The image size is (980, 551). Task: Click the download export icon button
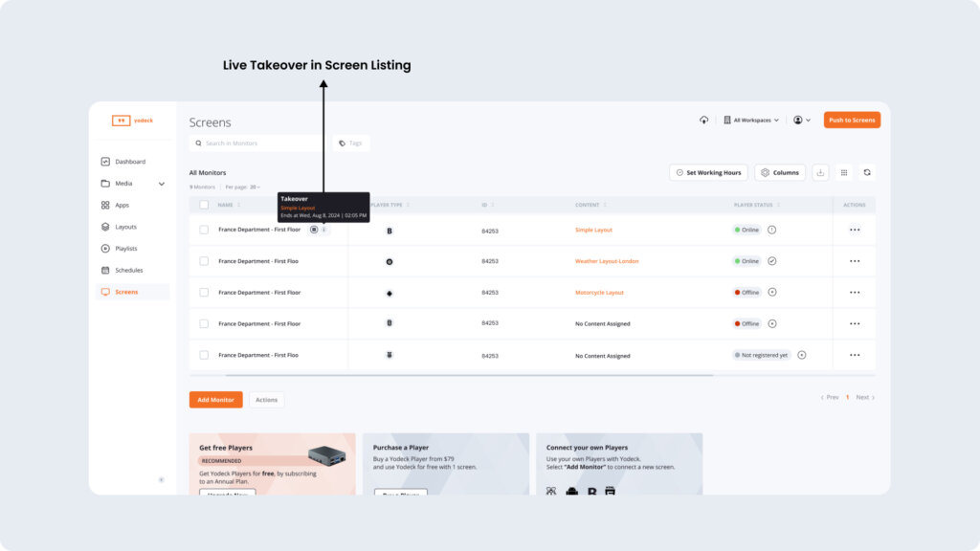click(820, 172)
